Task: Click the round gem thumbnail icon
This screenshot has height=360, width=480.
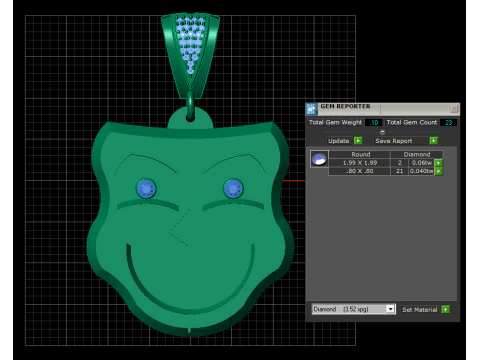Action: (x=319, y=159)
